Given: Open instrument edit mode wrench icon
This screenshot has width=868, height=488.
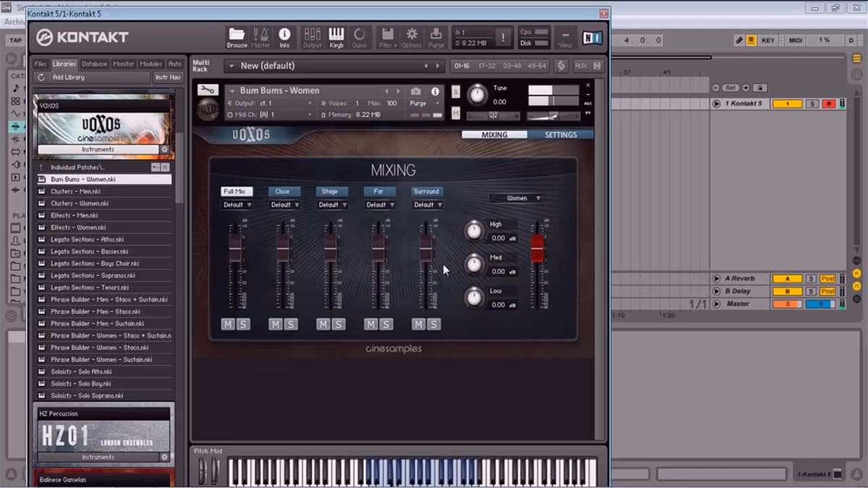Looking at the screenshot, I should click(207, 90).
